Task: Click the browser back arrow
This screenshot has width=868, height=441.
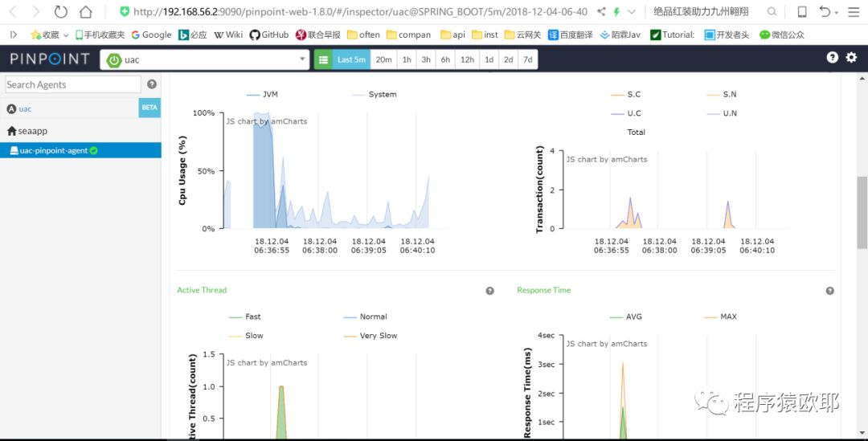Action: tap(14, 11)
